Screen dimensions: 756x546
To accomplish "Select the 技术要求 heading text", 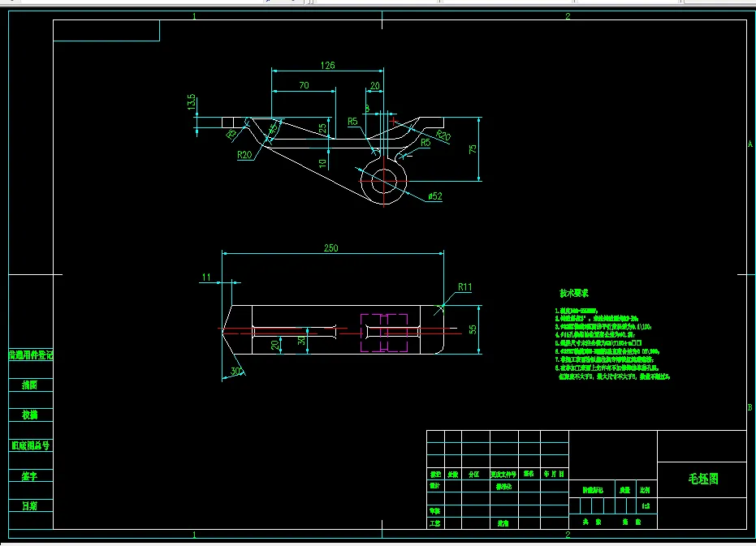I will [574, 293].
